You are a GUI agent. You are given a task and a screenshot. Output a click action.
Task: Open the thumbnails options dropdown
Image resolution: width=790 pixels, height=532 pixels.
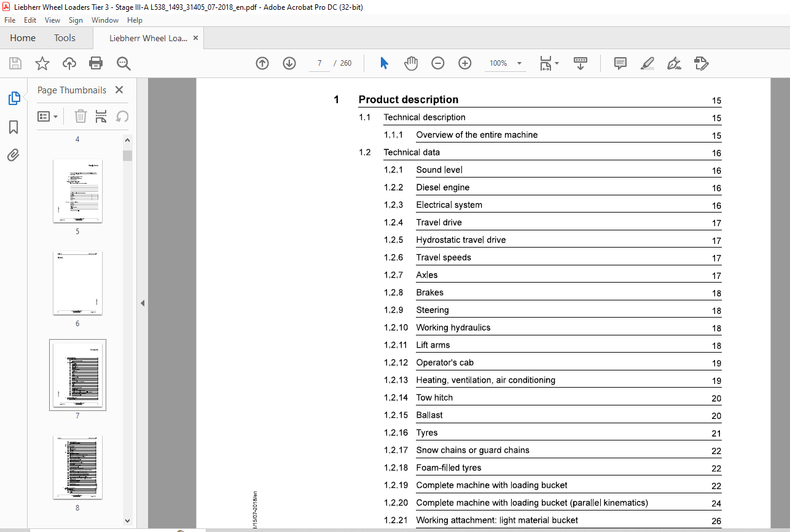[x=48, y=116]
